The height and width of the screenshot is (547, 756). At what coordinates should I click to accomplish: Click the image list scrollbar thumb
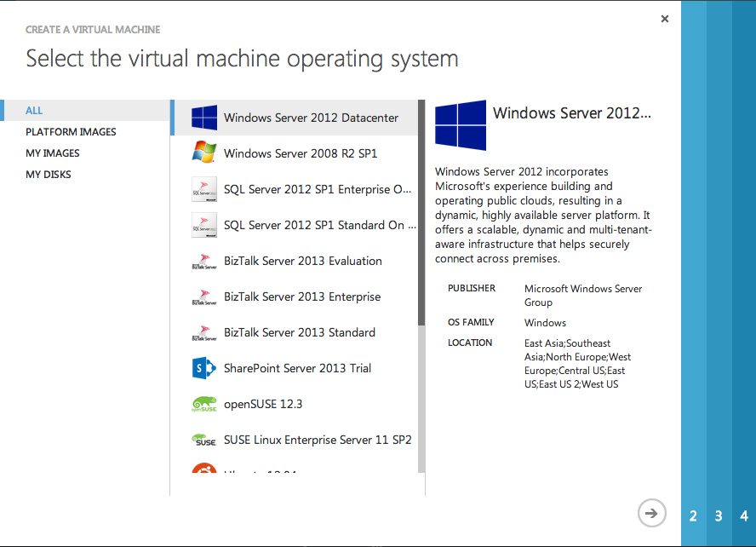421,212
